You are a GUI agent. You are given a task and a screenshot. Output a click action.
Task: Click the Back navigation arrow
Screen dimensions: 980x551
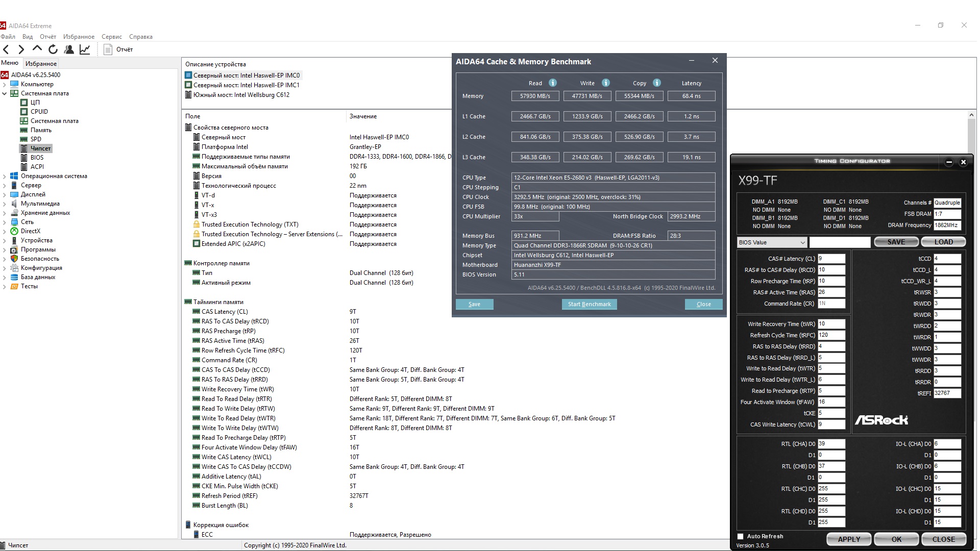(6, 49)
